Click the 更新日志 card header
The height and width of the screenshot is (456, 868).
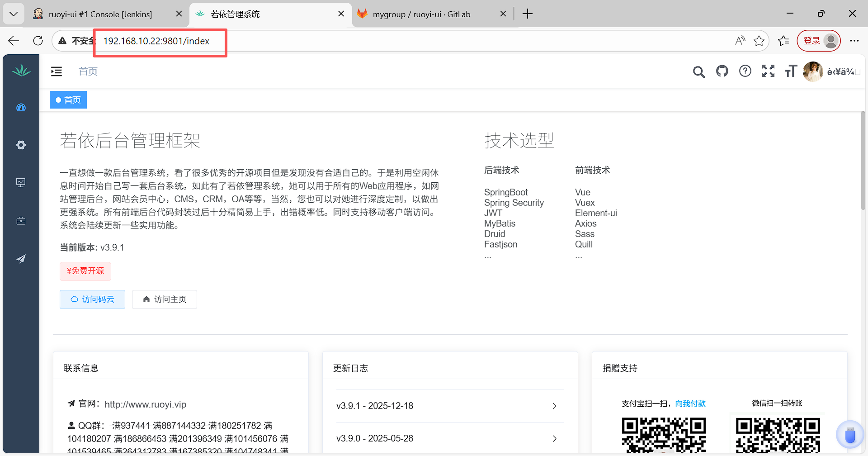coord(450,368)
